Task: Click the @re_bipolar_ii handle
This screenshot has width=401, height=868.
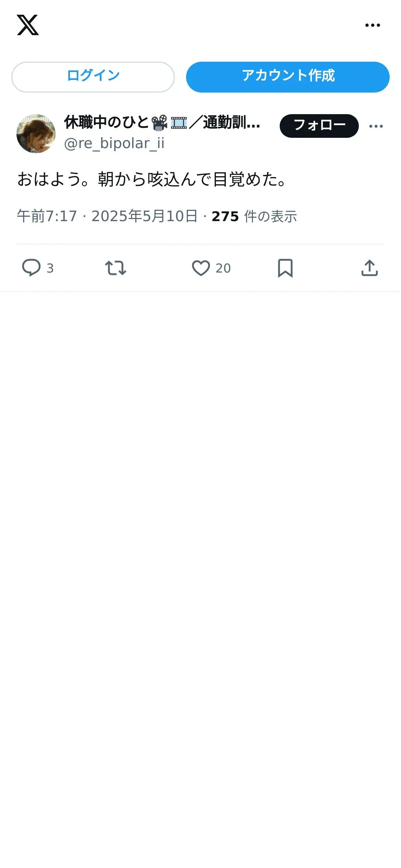Action: [114, 143]
